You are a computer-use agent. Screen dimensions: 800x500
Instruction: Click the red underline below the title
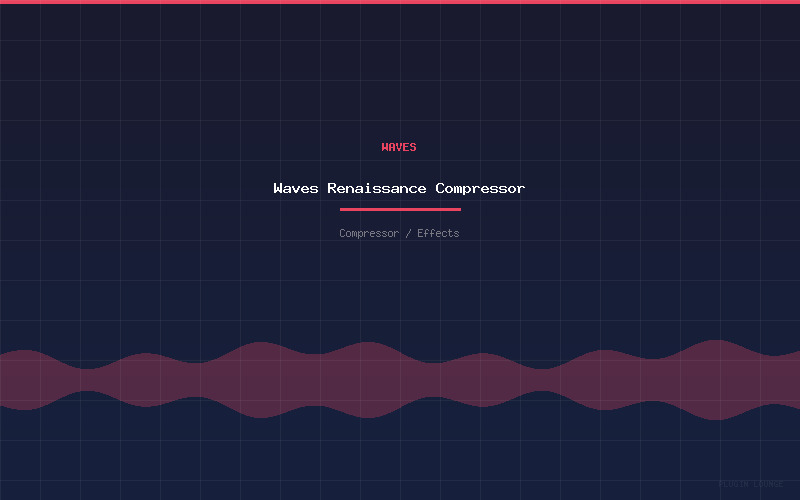(x=400, y=209)
